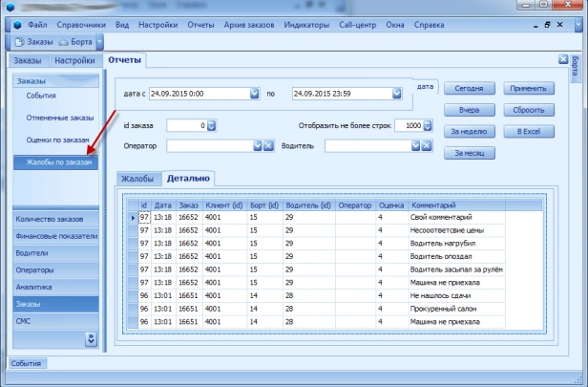Viewport: 588px width, 387px height.
Task: Expand the Водитель combo box
Action: click(x=414, y=145)
